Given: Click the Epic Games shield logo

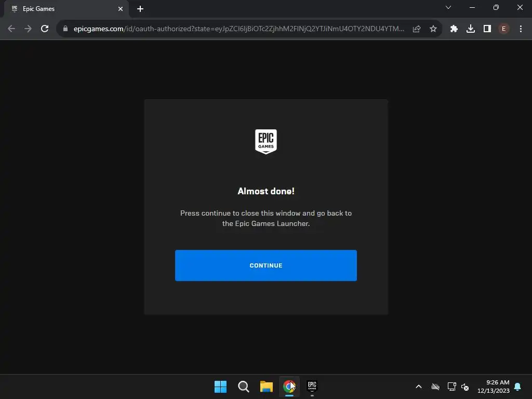Looking at the screenshot, I should pos(265,141).
